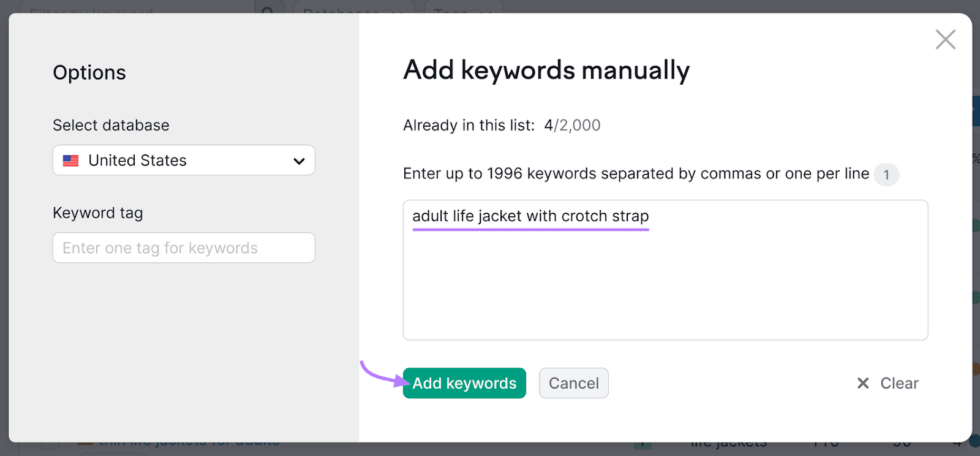Clear the entered keywords

click(x=888, y=383)
